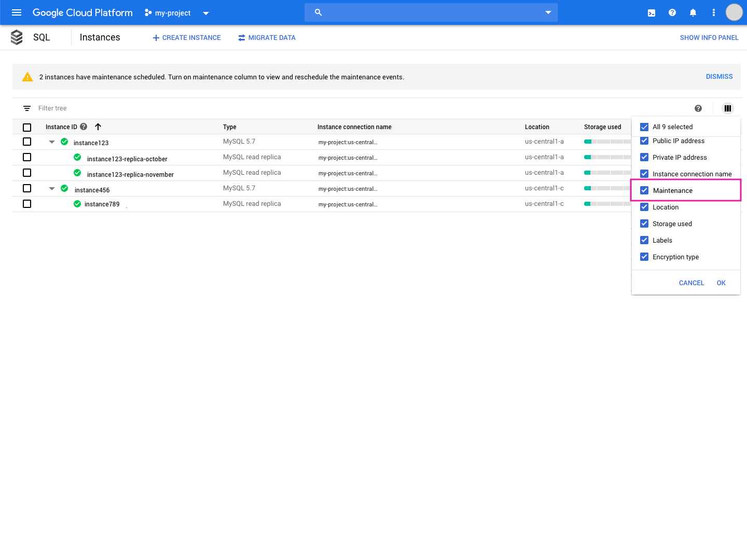Open notifications bell
The image size is (747, 560).
(x=693, y=12)
